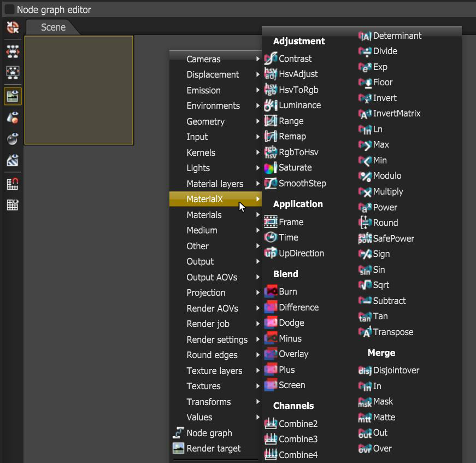Click the Frame node icon
476x463 pixels.
(x=271, y=221)
